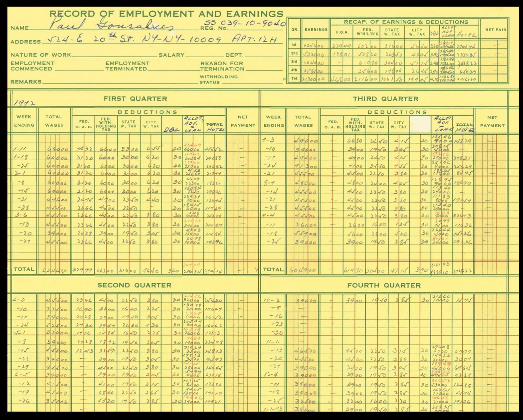Click the blank Remarks line

[x=119, y=81]
